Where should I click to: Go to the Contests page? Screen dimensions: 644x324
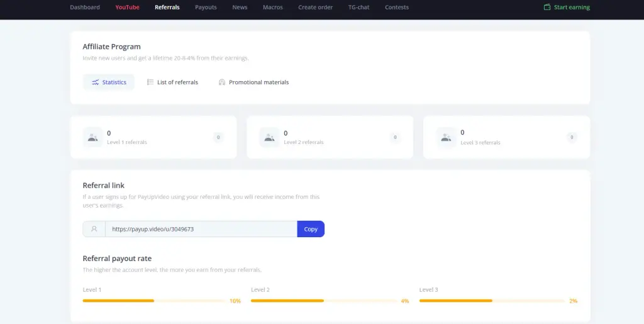pos(397,7)
